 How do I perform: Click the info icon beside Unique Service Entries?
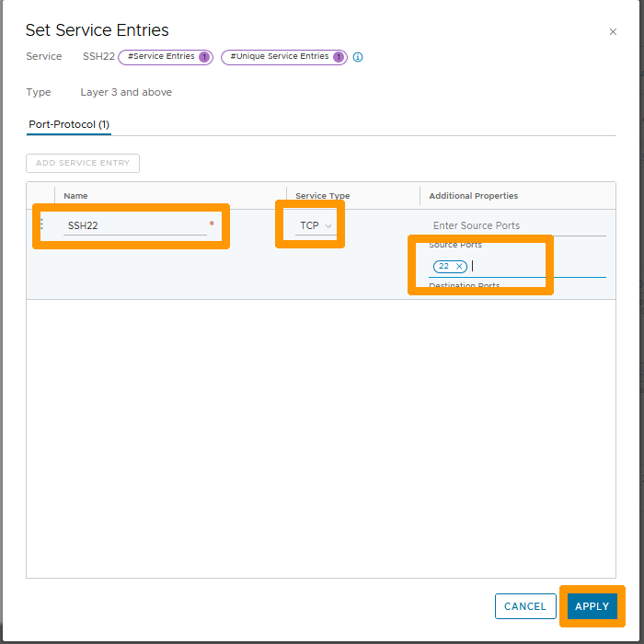[x=358, y=57]
